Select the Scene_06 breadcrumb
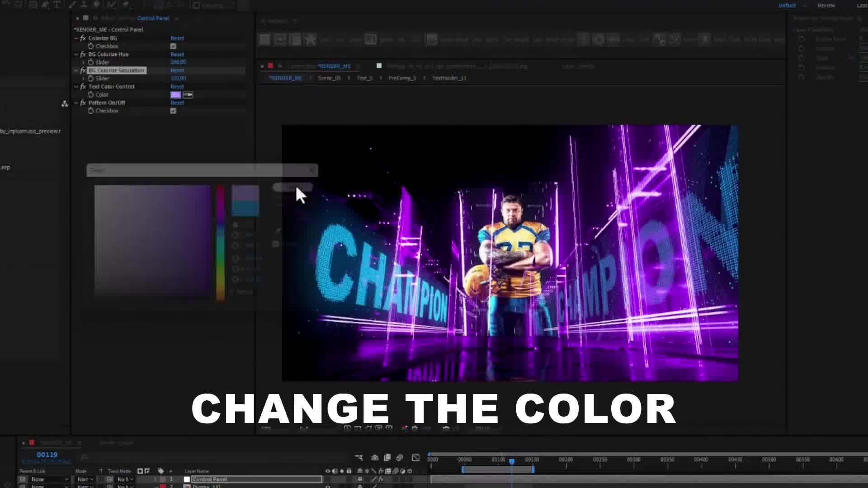Viewport: 868px width, 488px height. coord(329,78)
